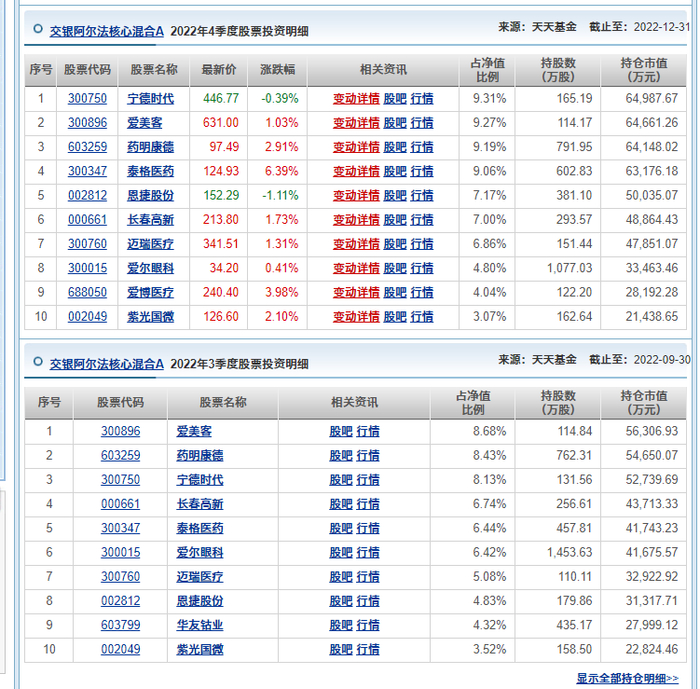Click stock code 002049 in Q3 table
This screenshot has height=689, width=700.
[120, 649]
